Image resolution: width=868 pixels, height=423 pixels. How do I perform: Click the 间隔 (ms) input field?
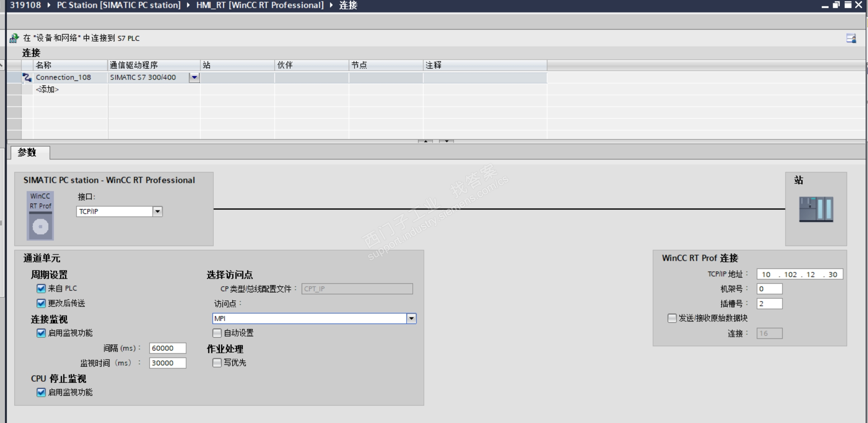[168, 348]
